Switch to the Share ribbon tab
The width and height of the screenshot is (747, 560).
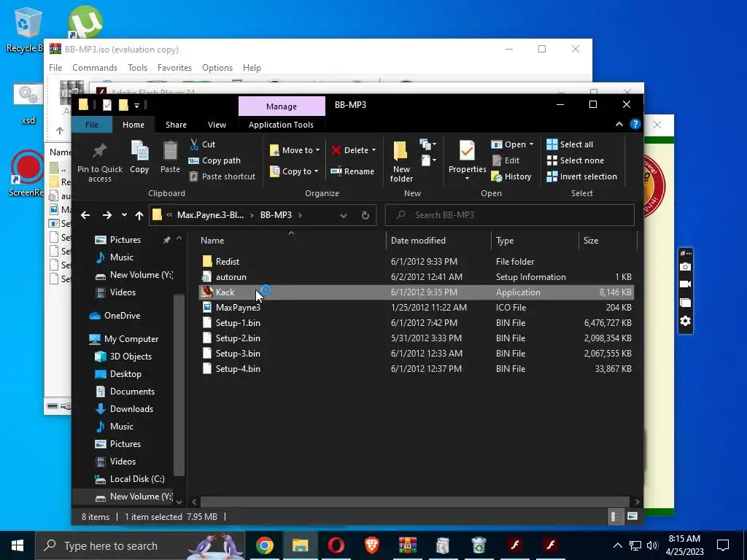[176, 124]
